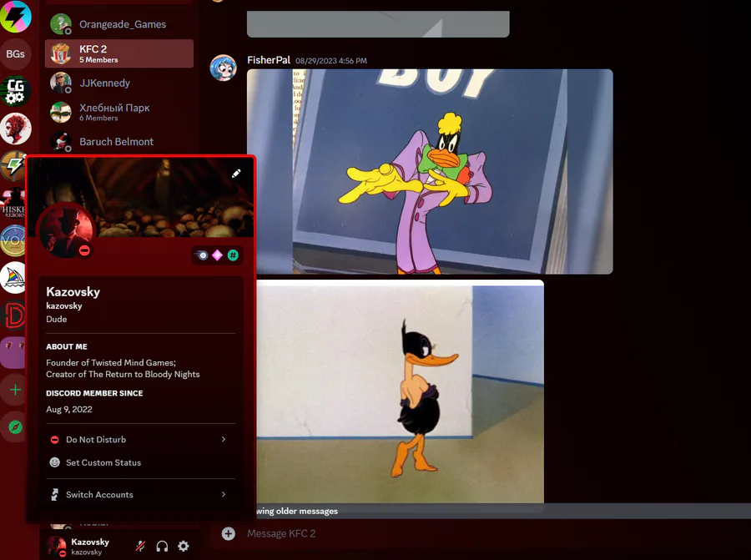
Task: Open the CG gears server icon
Action: click(15, 91)
